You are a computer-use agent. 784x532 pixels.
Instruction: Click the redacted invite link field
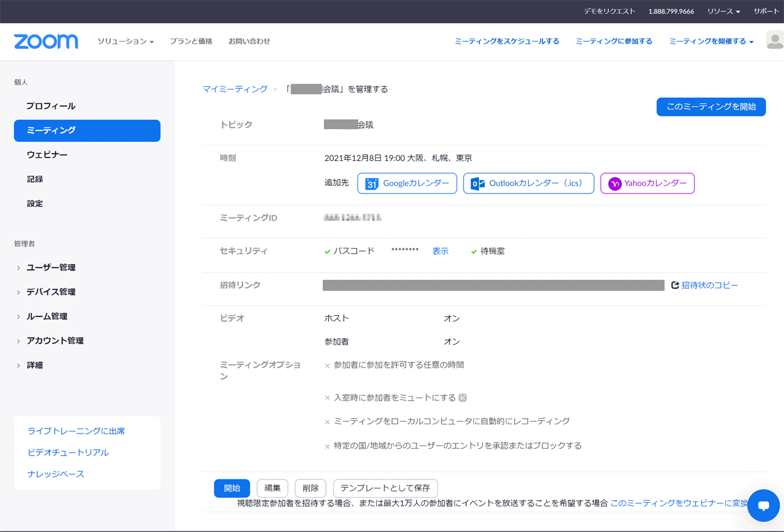(494, 285)
